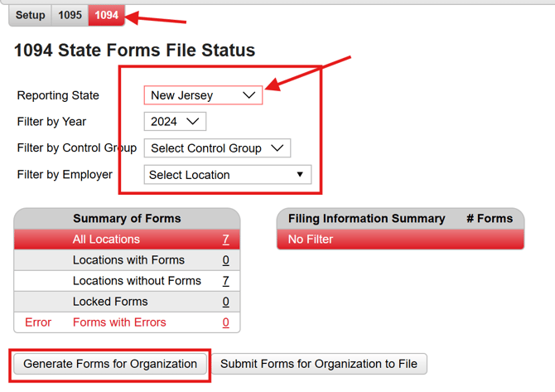
Task: Click the Locations with Forms row label
Action: [128, 260]
